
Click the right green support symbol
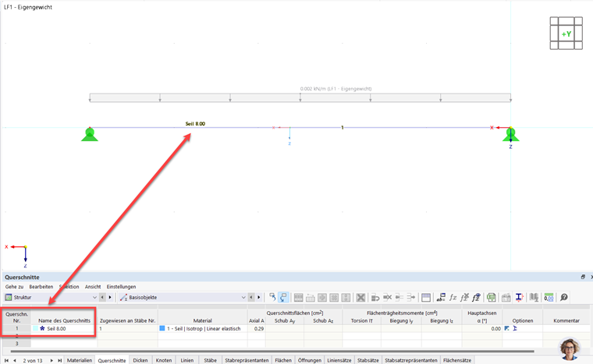[510, 134]
